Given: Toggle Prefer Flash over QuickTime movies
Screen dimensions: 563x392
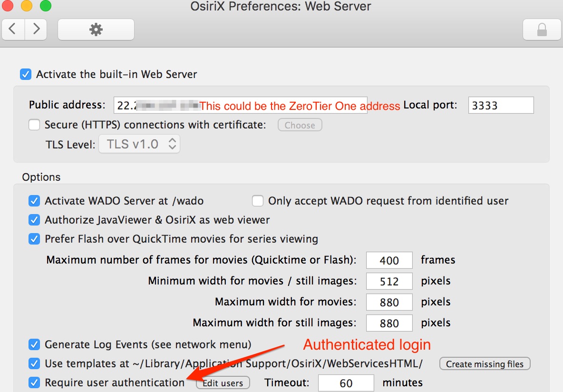Looking at the screenshot, I should 34,239.
